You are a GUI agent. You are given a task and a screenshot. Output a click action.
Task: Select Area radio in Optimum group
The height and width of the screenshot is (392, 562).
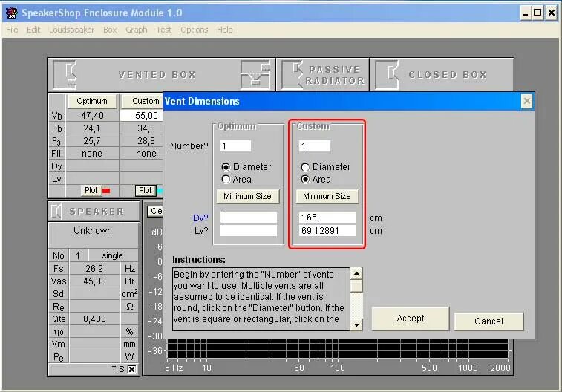(x=226, y=179)
